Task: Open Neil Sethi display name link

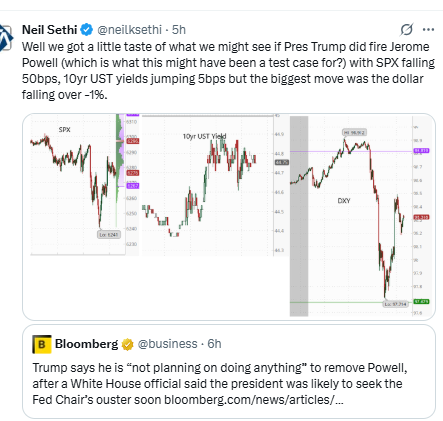Action: [x=50, y=30]
